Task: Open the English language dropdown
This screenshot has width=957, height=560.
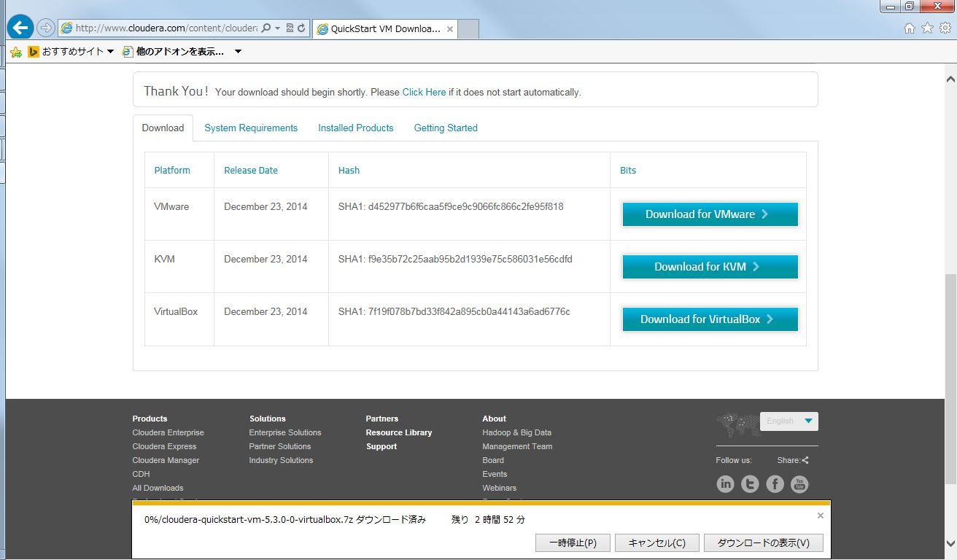Action: (789, 421)
